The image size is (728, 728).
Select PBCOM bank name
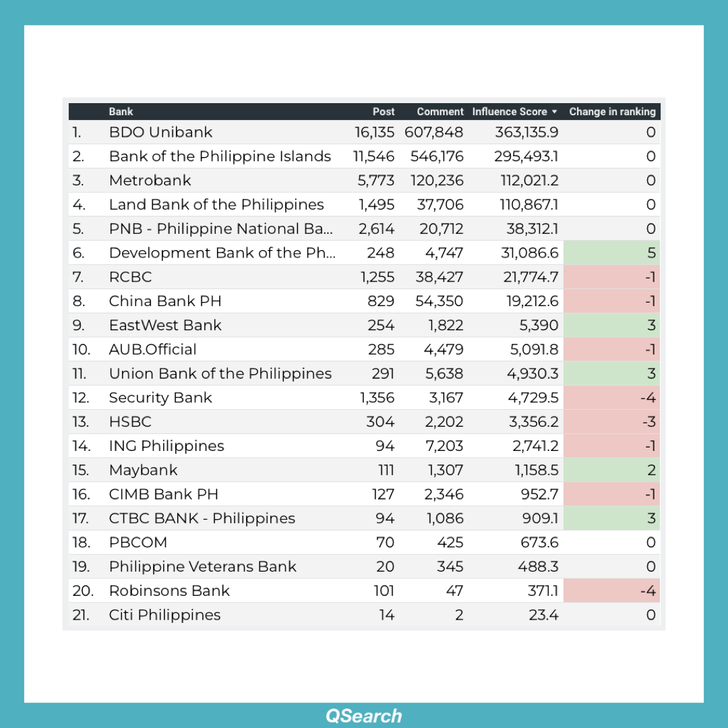click(x=138, y=543)
